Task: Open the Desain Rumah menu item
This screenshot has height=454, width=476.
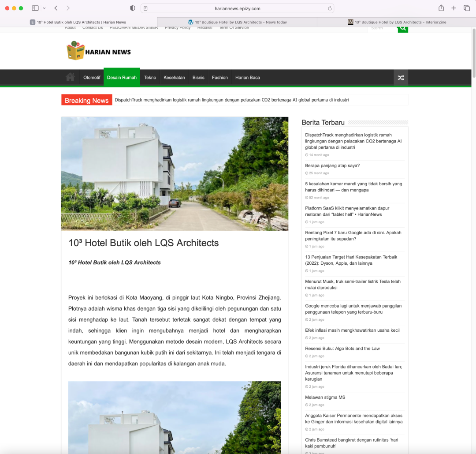Action: 122,77
